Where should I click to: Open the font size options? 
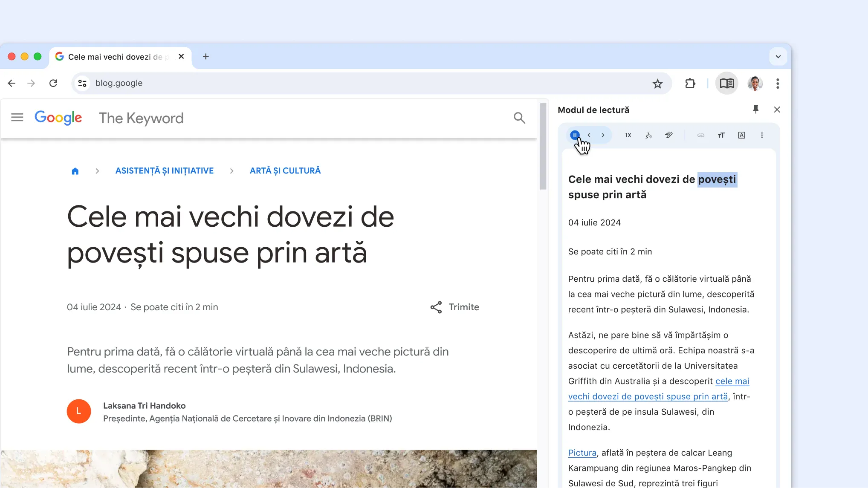click(x=721, y=135)
